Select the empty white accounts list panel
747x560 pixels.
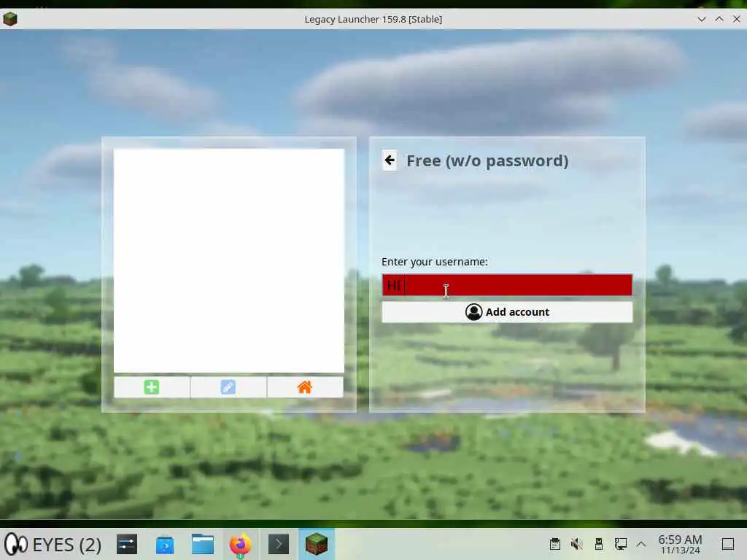click(x=228, y=260)
